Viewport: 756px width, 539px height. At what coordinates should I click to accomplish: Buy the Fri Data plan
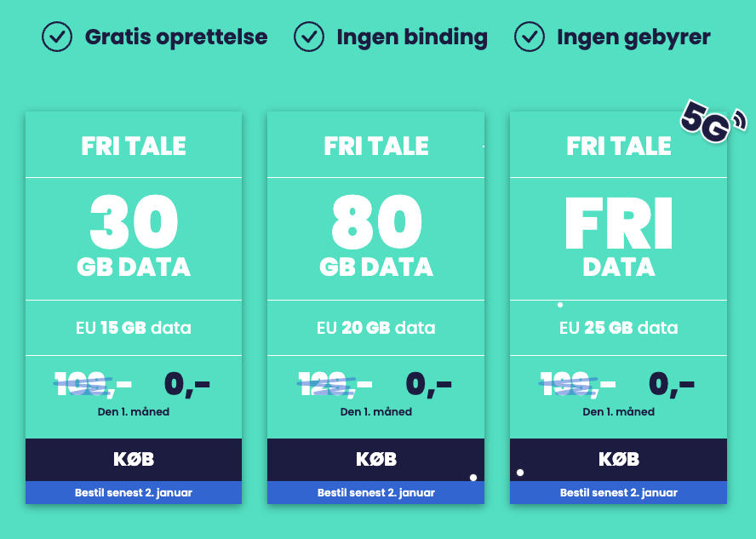(x=619, y=460)
